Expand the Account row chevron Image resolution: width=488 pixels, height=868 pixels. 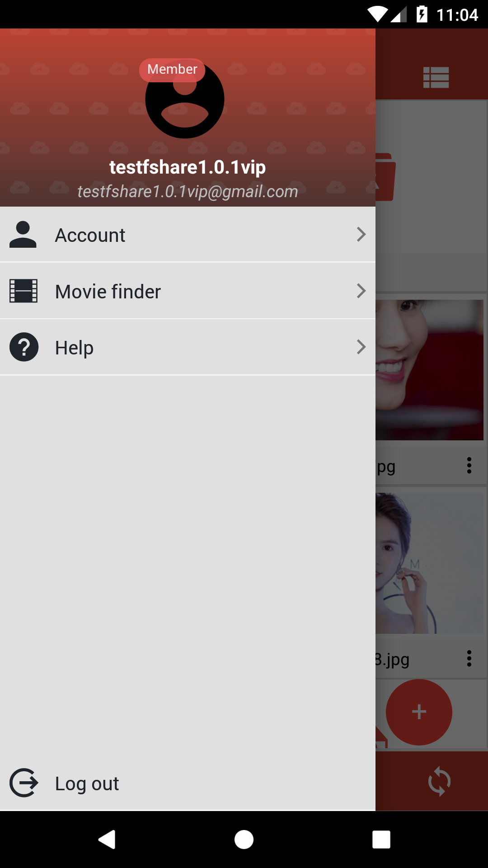click(x=361, y=234)
